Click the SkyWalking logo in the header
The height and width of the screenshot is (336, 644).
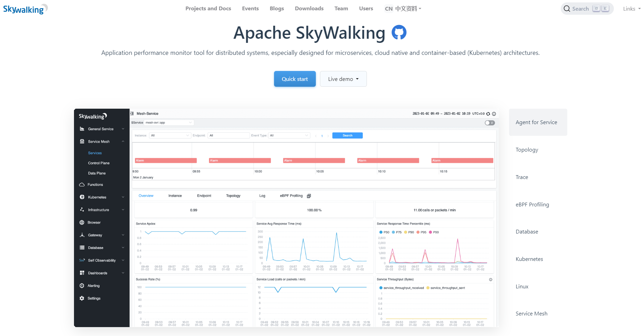pyautogui.click(x=25, y=9)
